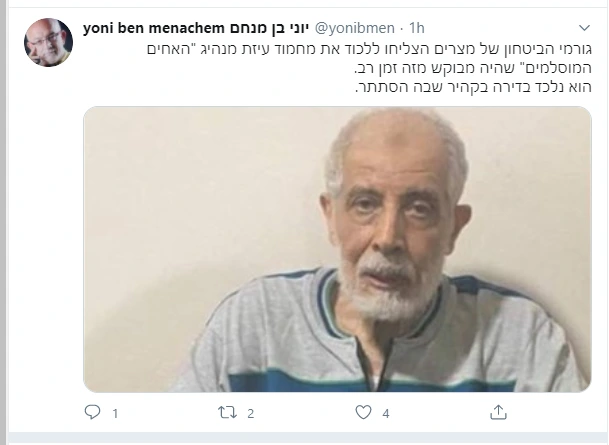
Task: Click the likes count number 4
Action: (x=386, y=414)
